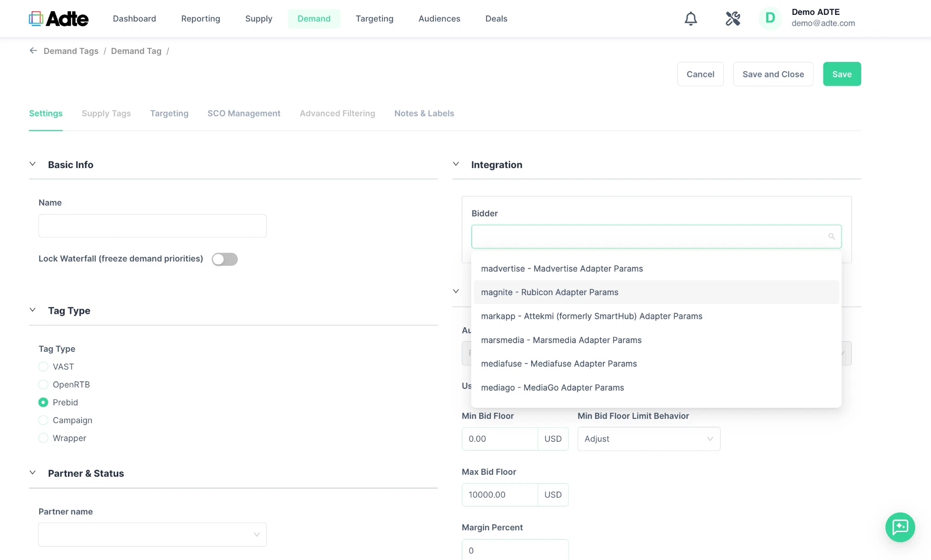Switch to the Targeting sub-tab
The height and width of the screenshot is (560, 931).
pos(169,114)
